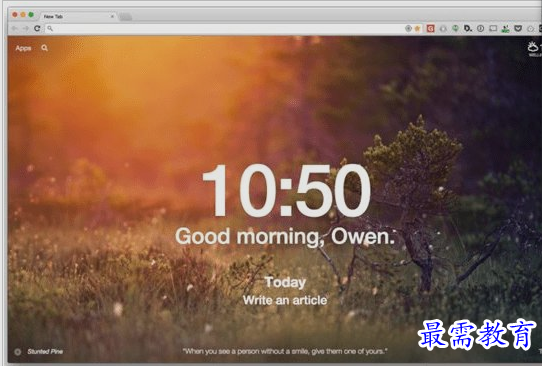Click the green macOS fullscreen button
The image size is (542, 366).
point(31,15)
